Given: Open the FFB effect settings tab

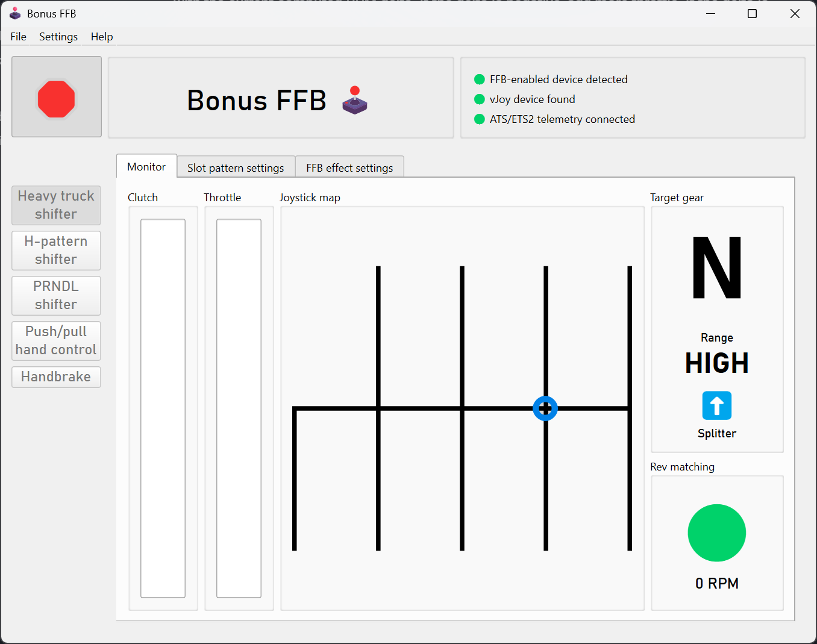Looking at the screenshot, I should (x=349, y=168).
